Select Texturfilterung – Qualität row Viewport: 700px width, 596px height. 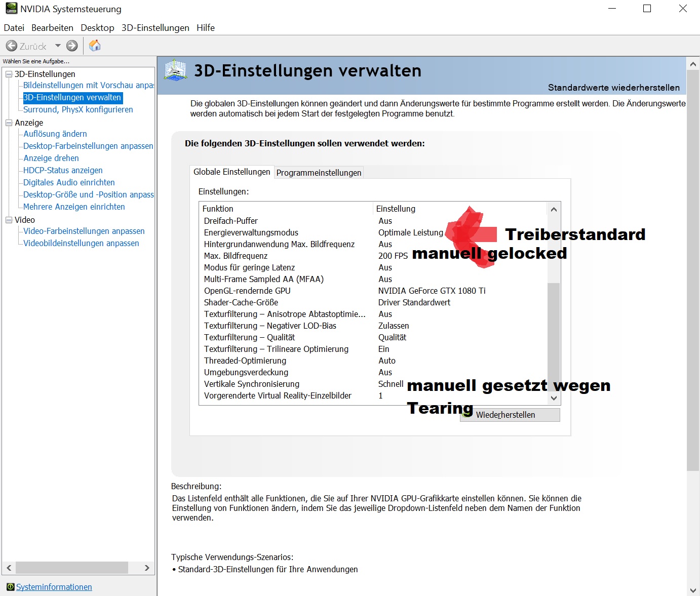click(x=374, y=338)
